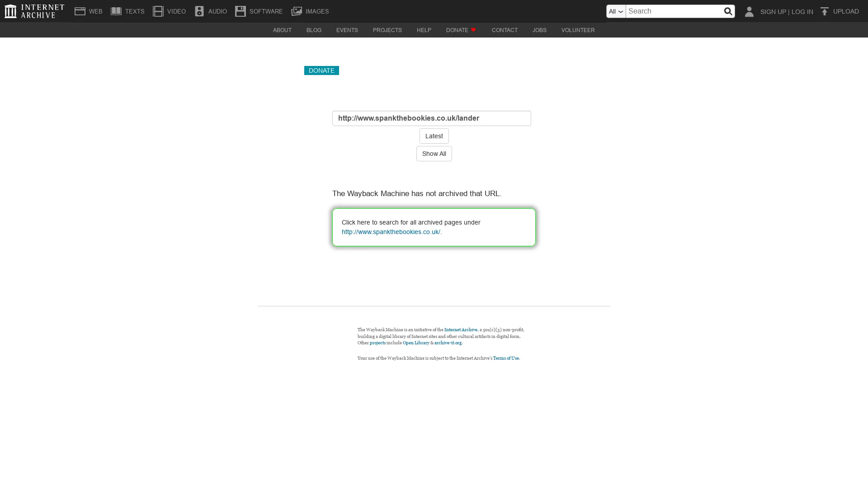The image size is (868, 488).
Task: Go to the Events page
Action: (347, 30)
